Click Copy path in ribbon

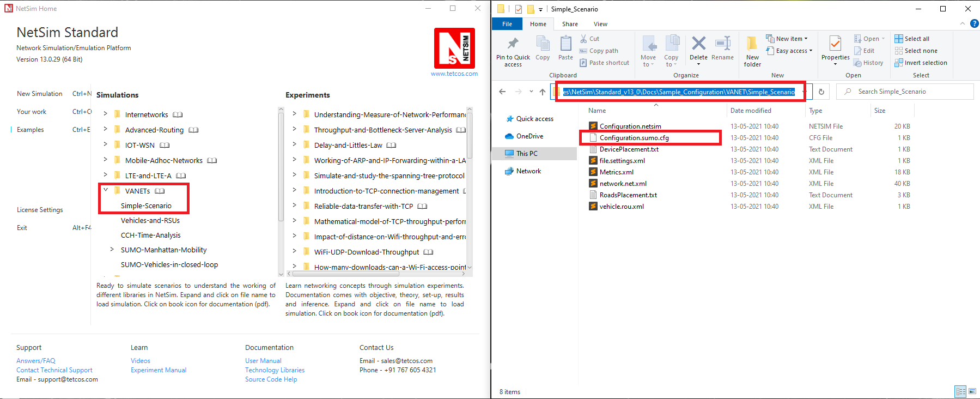coord(599,51)
